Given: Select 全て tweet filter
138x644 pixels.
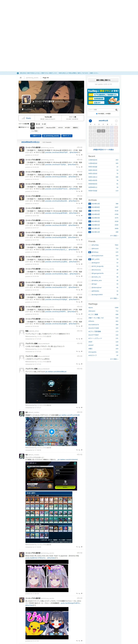Looking at the screenshot, I should click(33, 128).
